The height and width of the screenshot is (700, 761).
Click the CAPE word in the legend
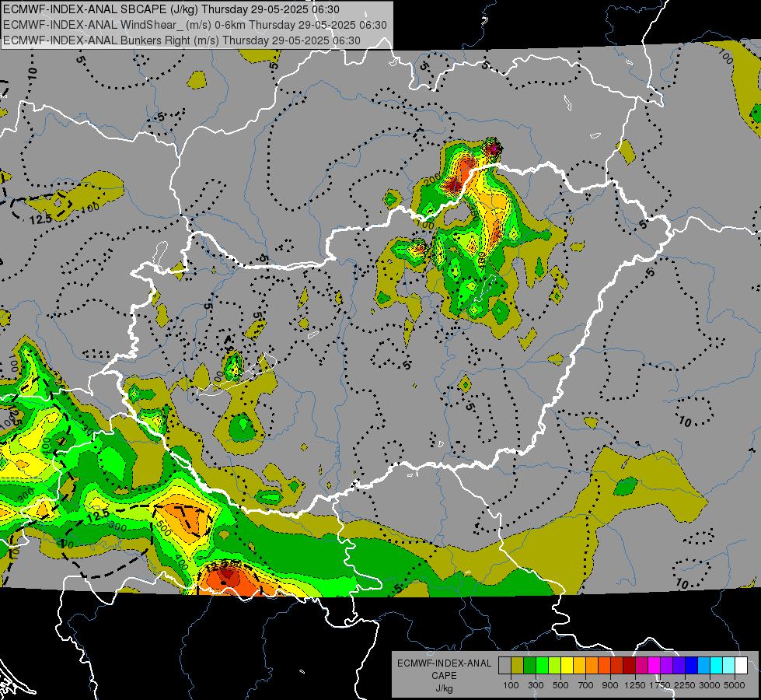444,675
